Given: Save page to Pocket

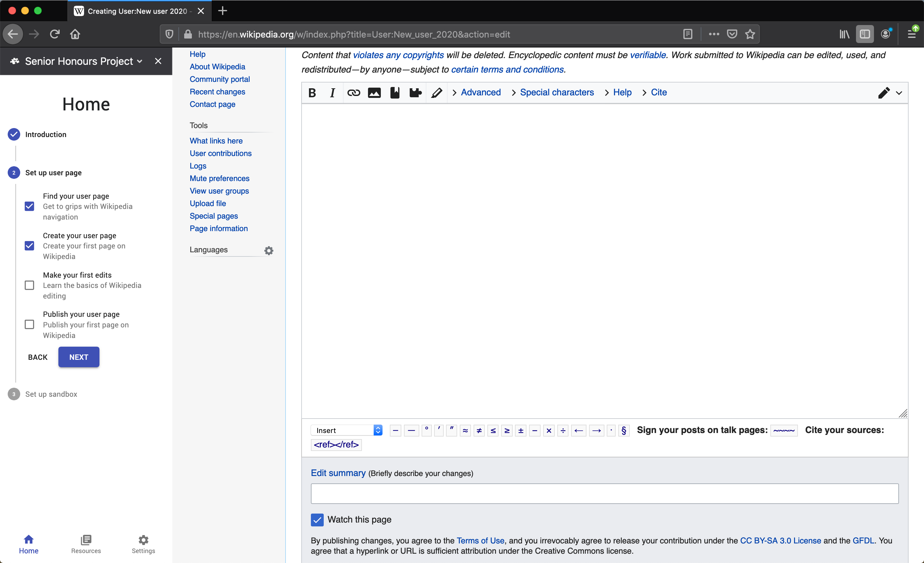Looking at the screenshot, I should [x=732, y=34].
